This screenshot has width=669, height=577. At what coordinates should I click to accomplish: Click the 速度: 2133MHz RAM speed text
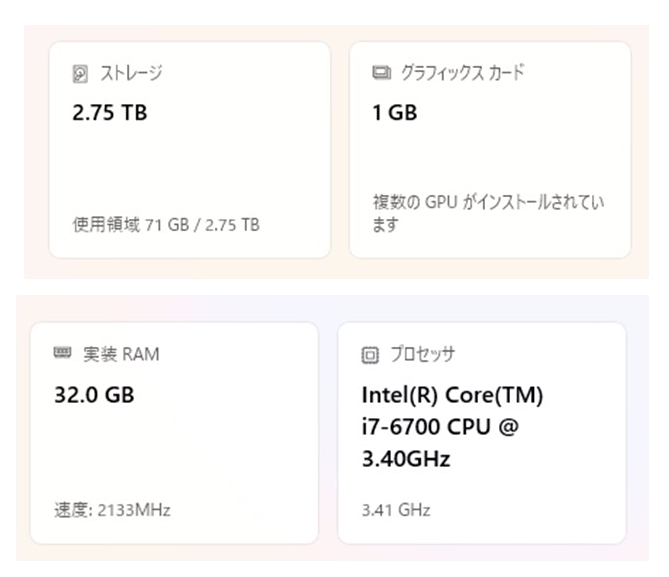click(112, 510)
